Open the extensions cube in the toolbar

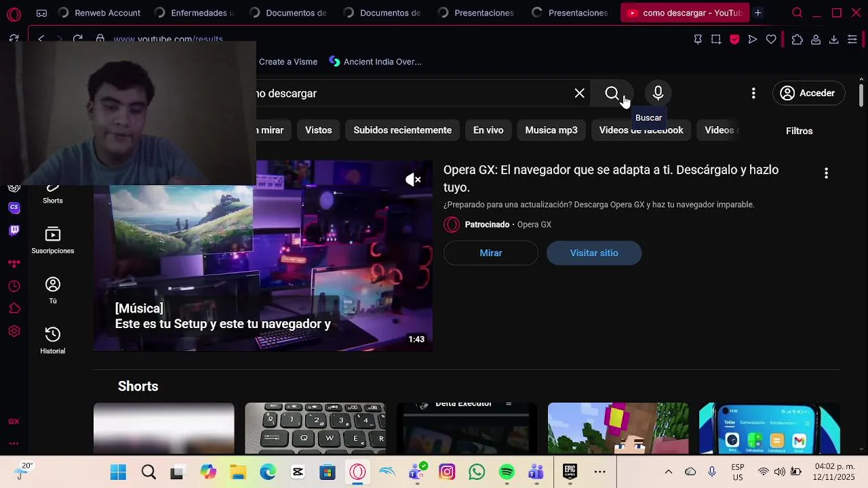[x=797, y=39]
